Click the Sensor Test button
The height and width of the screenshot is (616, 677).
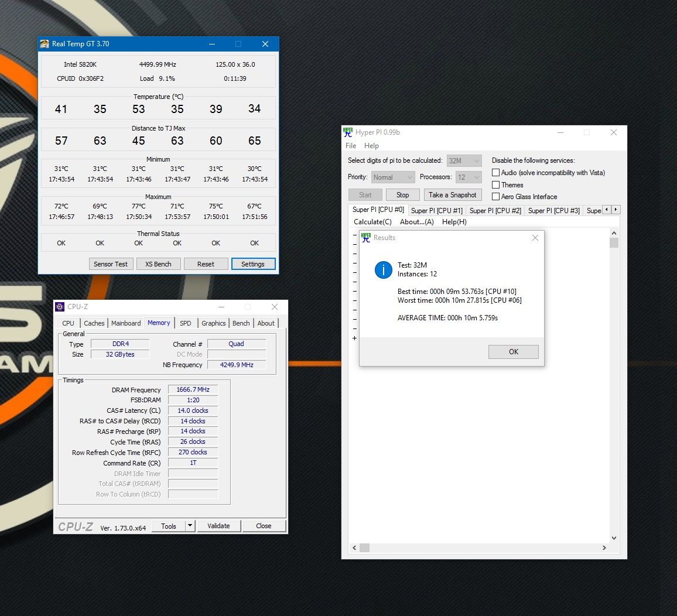(x=111, y=264)
